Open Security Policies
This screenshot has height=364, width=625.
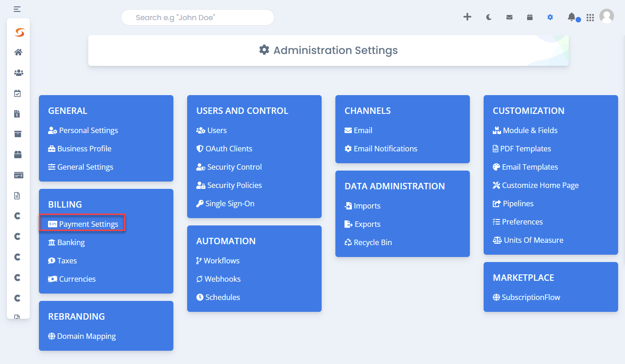[229, 185]
